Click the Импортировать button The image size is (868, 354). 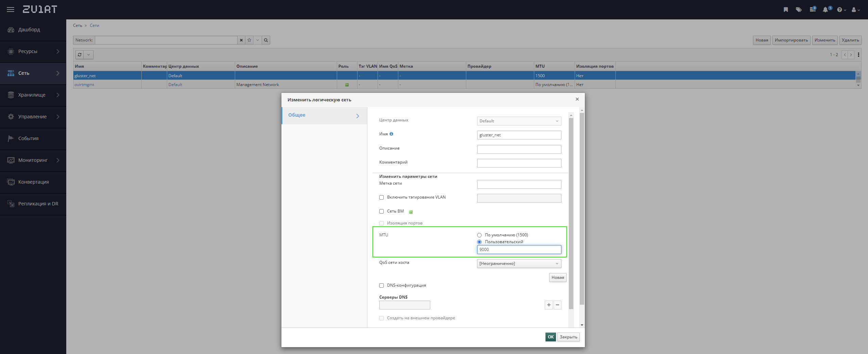791,40
